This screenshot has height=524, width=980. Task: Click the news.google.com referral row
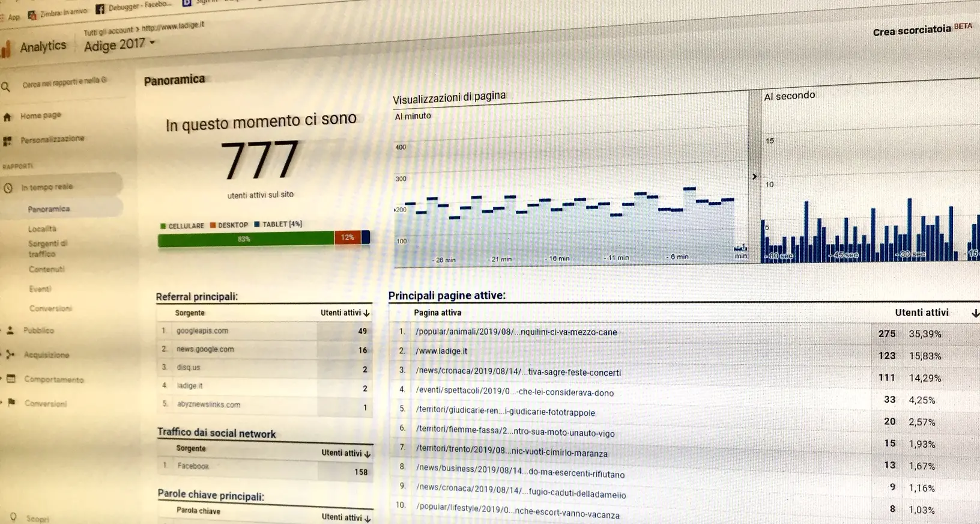pyautogui.click(x=264, y=350)
